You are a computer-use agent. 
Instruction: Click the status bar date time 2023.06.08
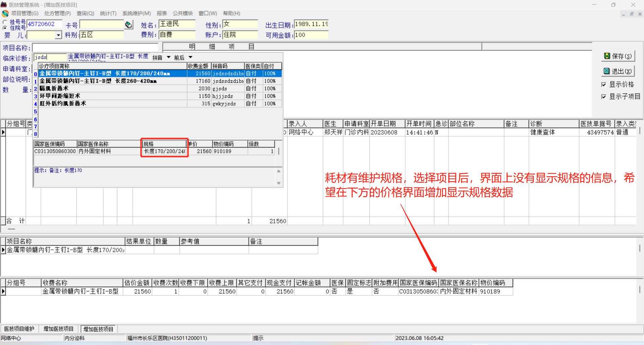(x=420, y=338)
